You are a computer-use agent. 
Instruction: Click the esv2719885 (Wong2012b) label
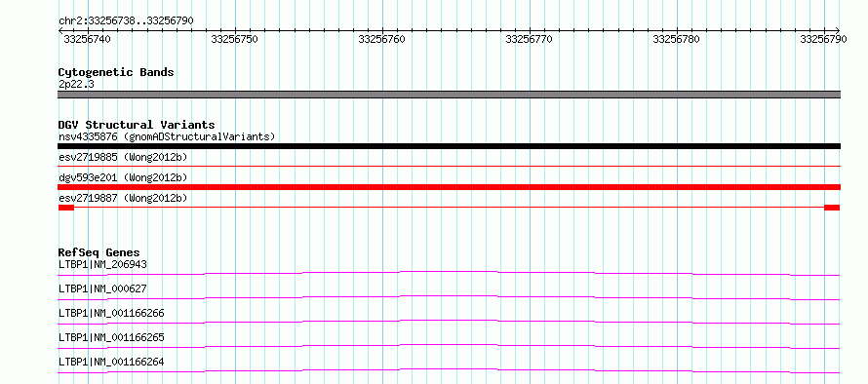pos(123,157)
